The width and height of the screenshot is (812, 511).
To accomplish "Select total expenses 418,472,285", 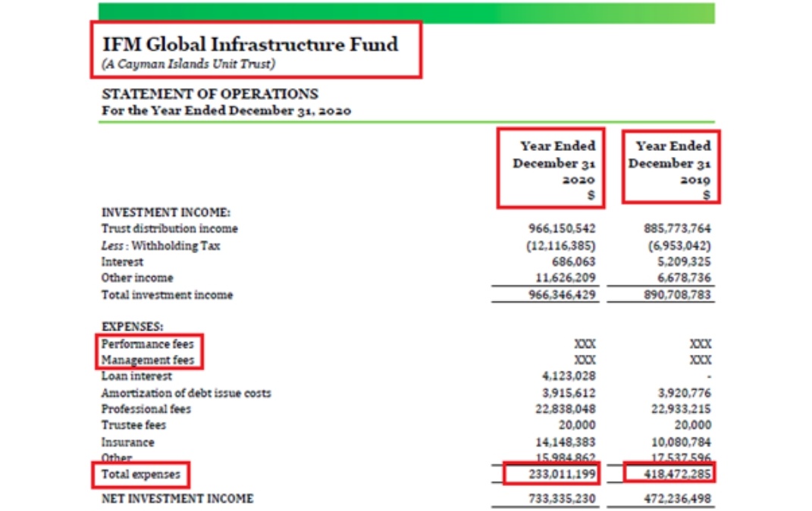I will 677,475.
